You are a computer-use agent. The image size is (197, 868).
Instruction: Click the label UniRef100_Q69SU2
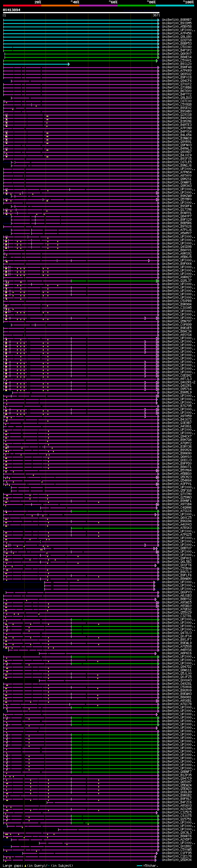pos(177,74)
